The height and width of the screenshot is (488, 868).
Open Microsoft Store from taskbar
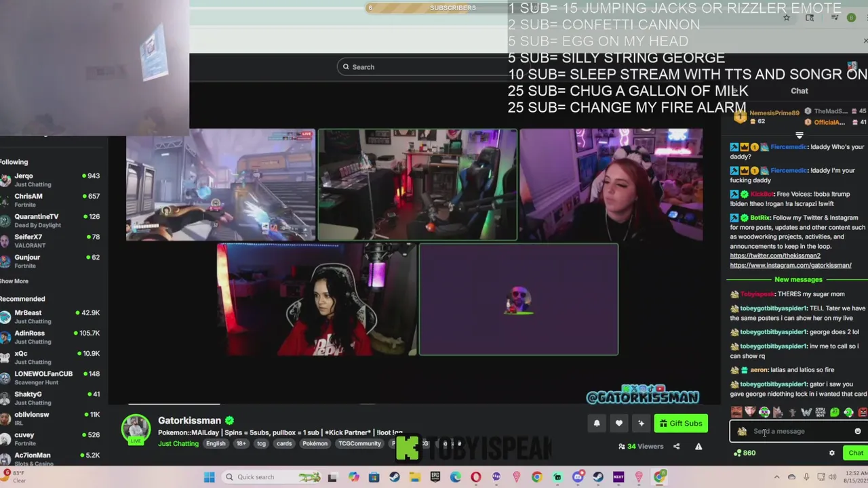[x=374, y=477]
